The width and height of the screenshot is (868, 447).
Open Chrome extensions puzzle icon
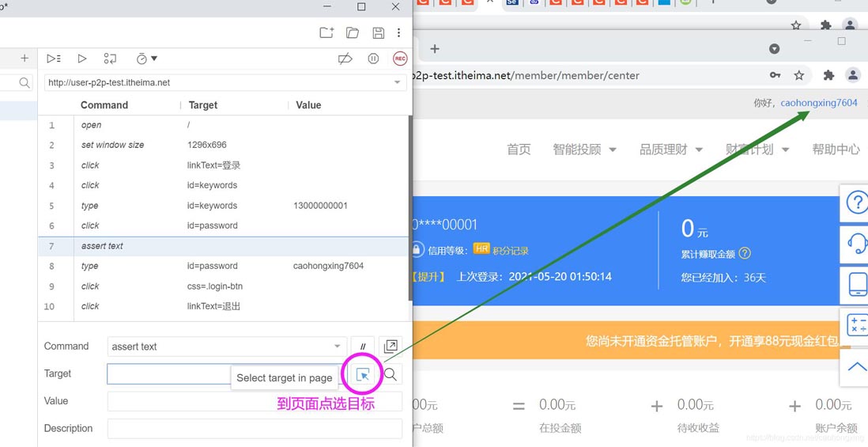[828, 75]
